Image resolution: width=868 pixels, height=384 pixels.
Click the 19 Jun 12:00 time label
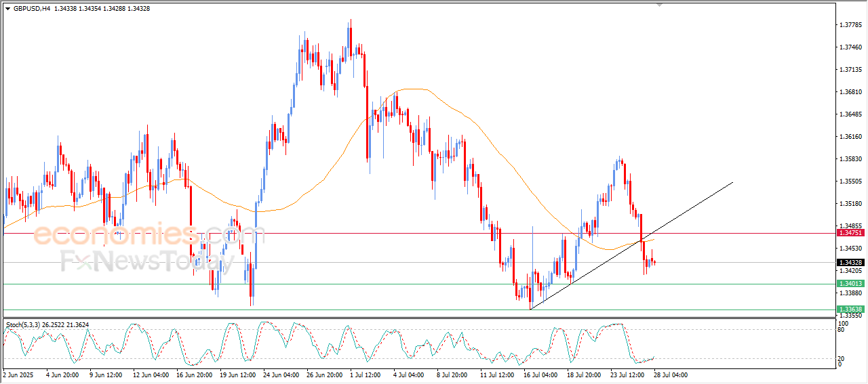coord(237,375)
